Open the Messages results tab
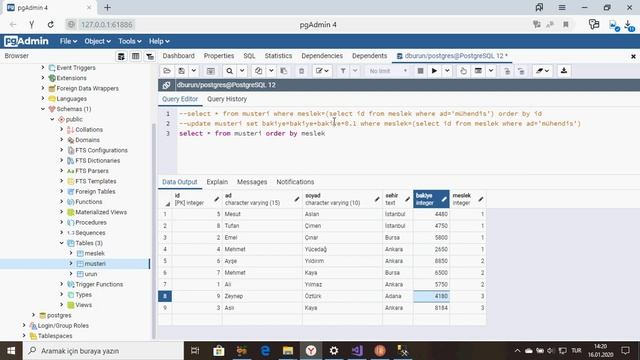This screenshot has height=360, width=640. [x=252, y=182]
